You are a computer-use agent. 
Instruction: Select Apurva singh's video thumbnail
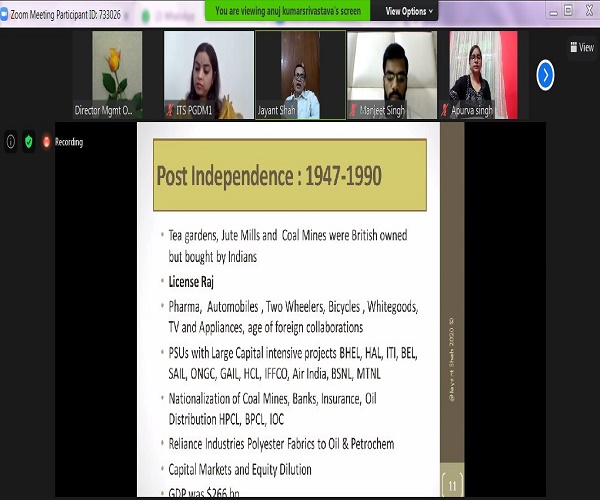483,75
